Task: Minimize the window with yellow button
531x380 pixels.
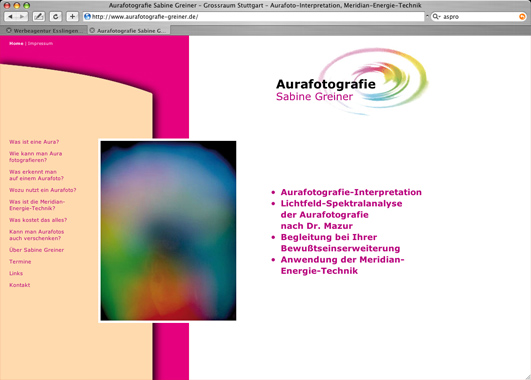Action: pyautogui.click(x=17, y=5)
